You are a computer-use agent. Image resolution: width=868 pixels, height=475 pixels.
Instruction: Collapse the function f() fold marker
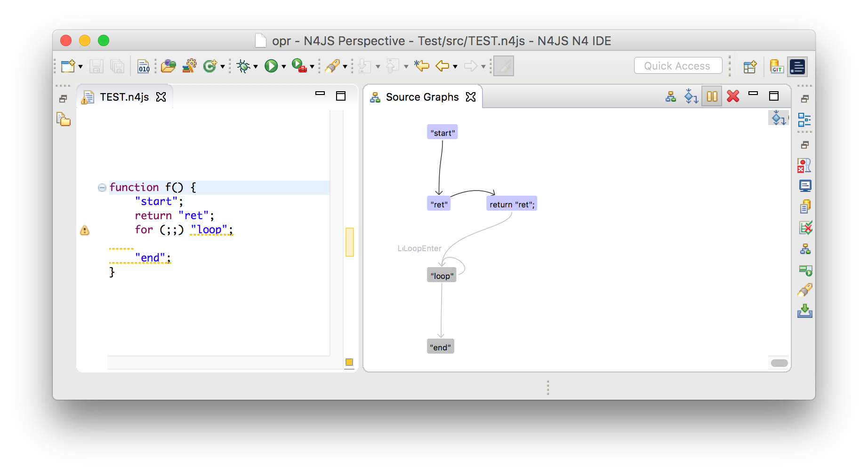point(102,188)
